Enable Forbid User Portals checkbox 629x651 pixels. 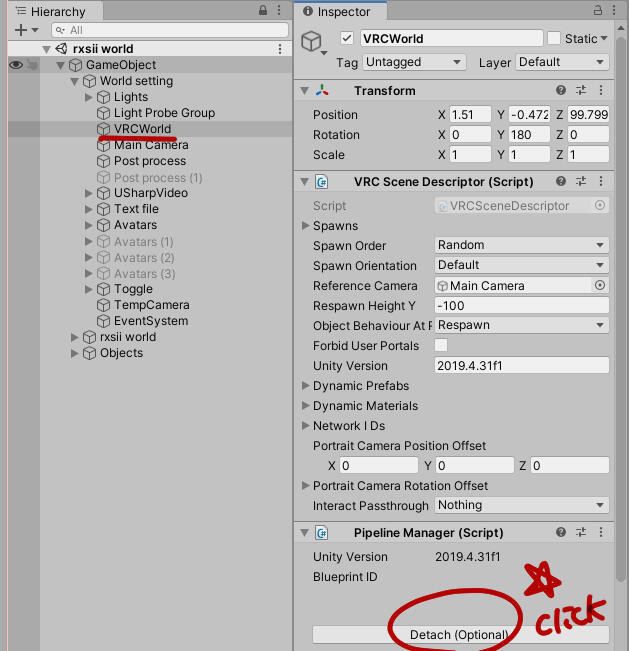(441, 346)
